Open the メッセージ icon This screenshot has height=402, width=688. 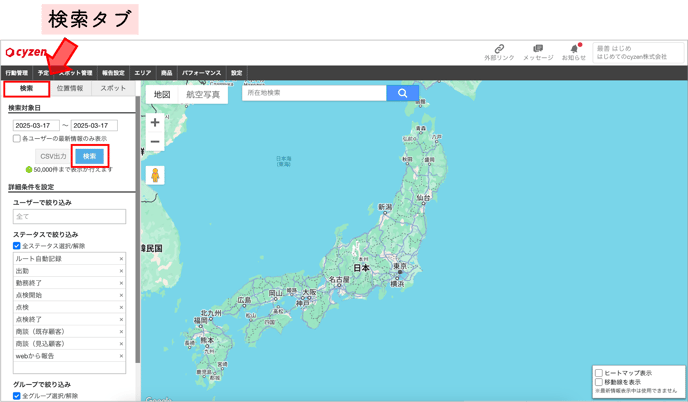[538, 52]
